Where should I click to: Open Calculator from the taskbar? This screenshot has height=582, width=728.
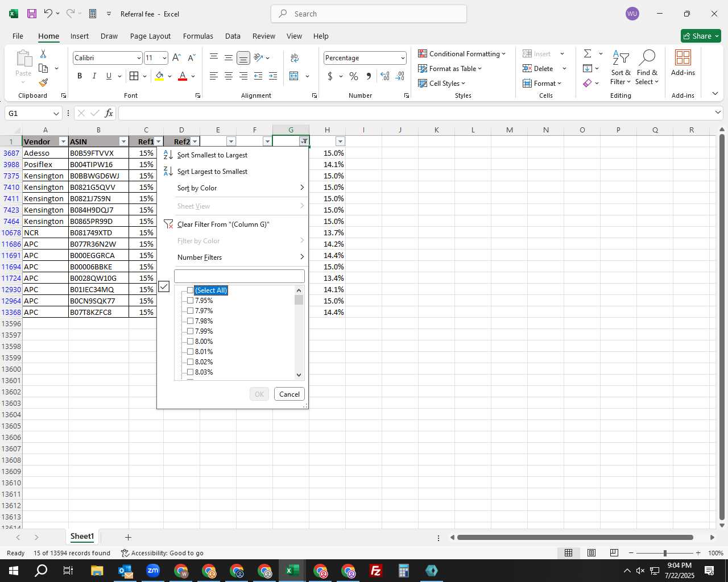coord(404,571)
